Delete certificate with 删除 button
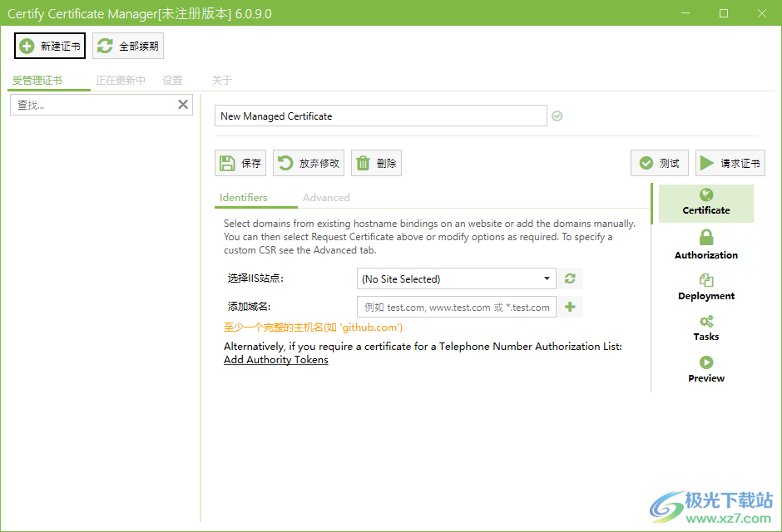Viewport: 782px width, 532px height. [x=376, y=163]
